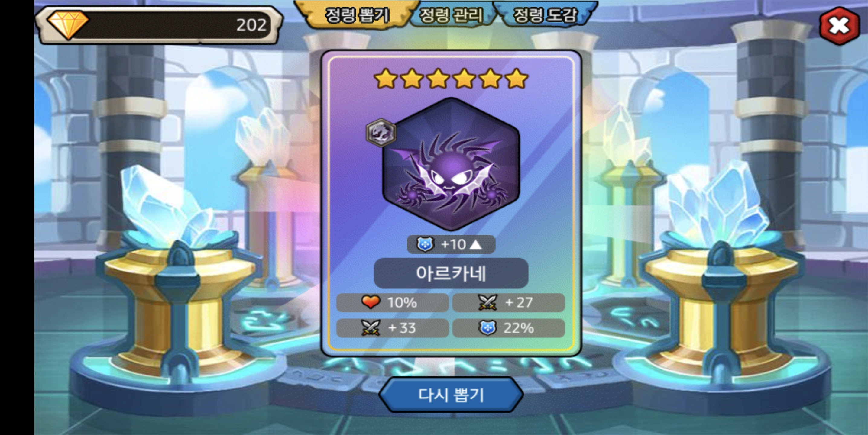Screen dimensions: 868x435
Task: Open the 정령 뽑기 tab
Action: click(356, 15)
